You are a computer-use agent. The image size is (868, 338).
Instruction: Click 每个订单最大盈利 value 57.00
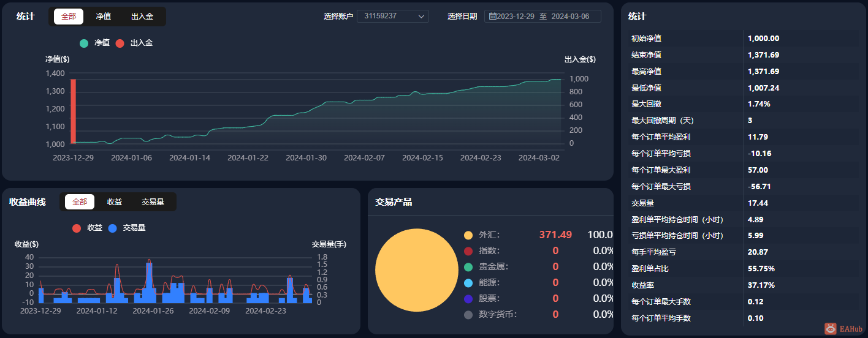click(x=758, y=170)
